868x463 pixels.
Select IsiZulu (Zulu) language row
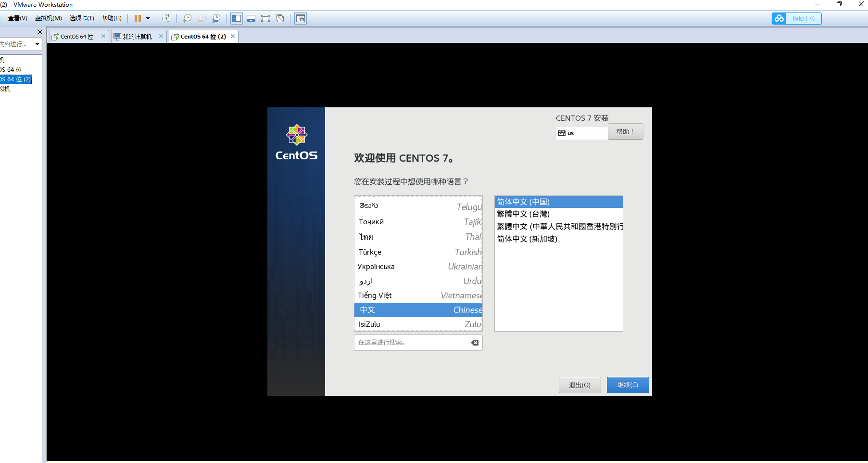point(418,324)
